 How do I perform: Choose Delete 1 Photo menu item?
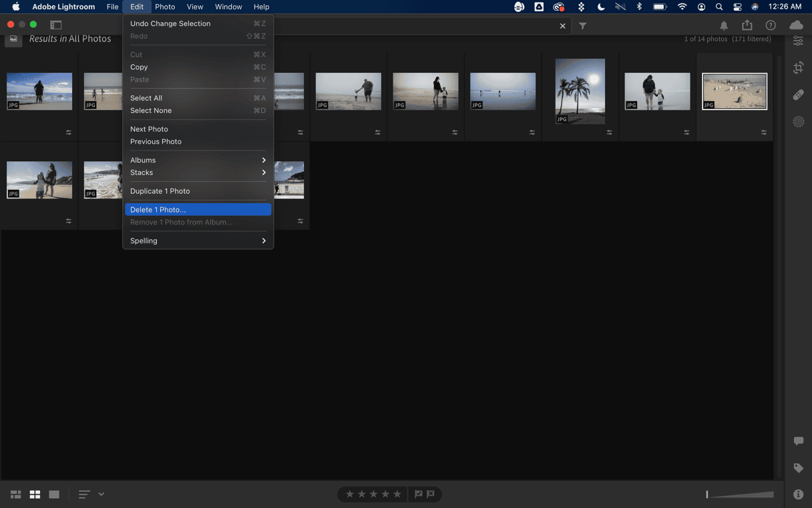pos(198,210)
